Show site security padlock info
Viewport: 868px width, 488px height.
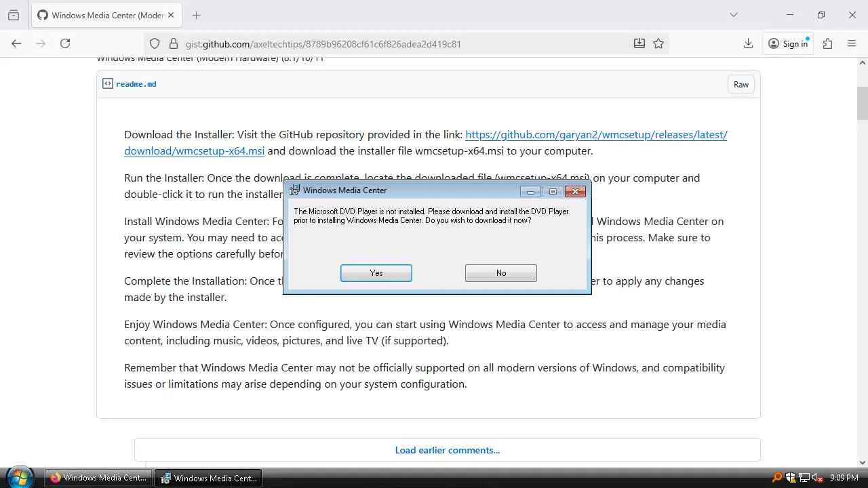(173, 43)
